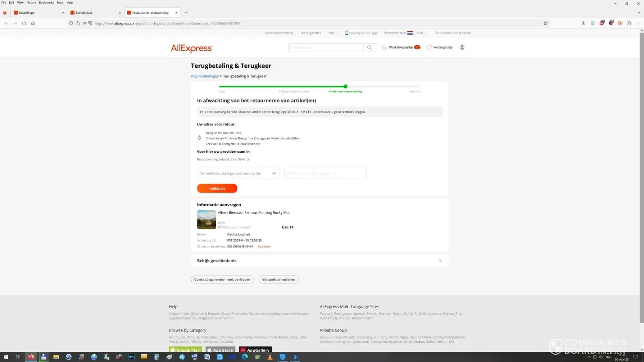The width and height of the screenshot is (644, 362).
Task: Click the URL address bar
Action: (308, 23)
